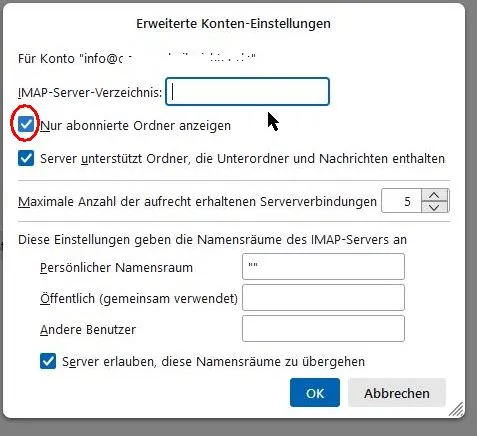
Task: Click the 'Server erlauben' label text
Action: point(213,362)
